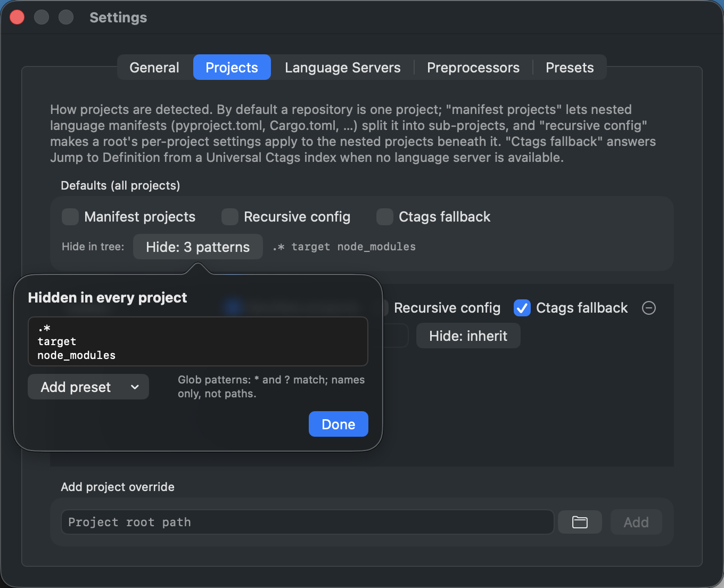
Task: Click the 'target' line in the patterns list
Action: (x=57, y=341)
